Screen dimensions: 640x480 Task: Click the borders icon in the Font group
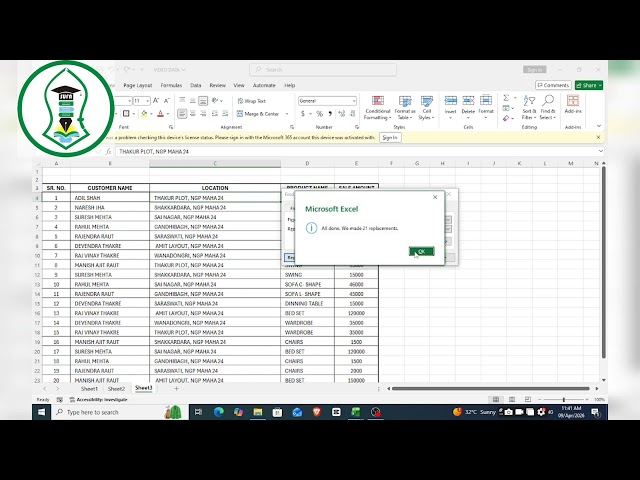126,114
